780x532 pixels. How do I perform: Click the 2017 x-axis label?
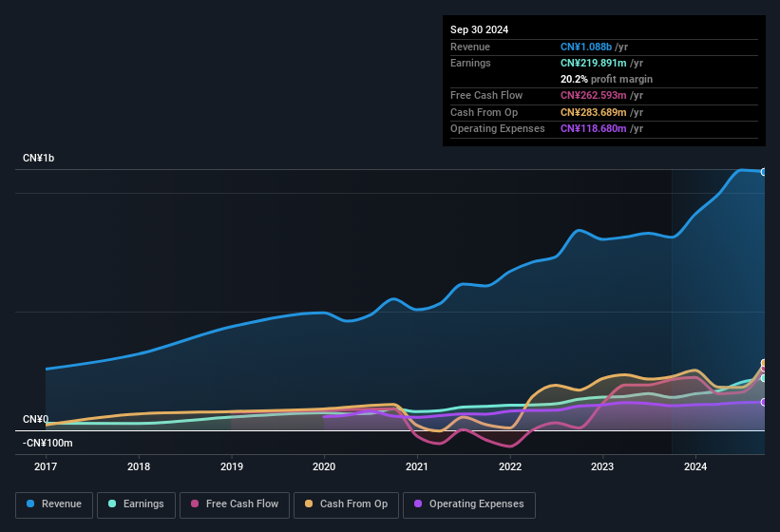(46, 466)
